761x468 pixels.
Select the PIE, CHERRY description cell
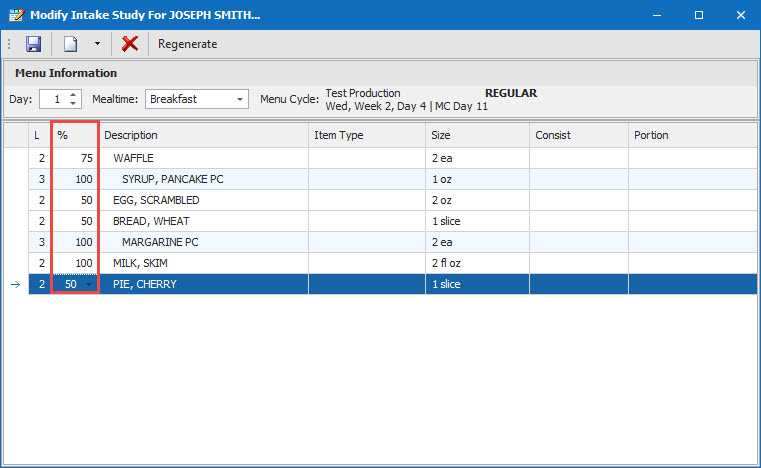(x=204, y=284)
